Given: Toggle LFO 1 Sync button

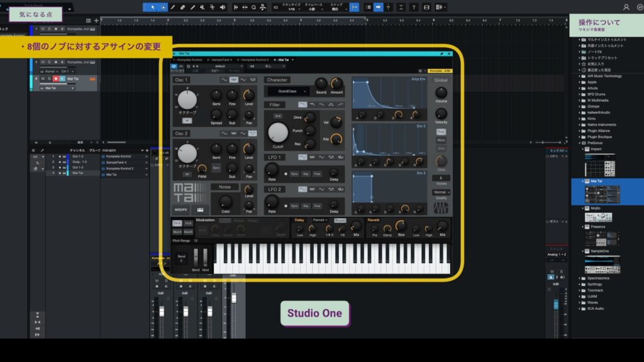Looking at the screenshot, I should click(x=294, y=174).
